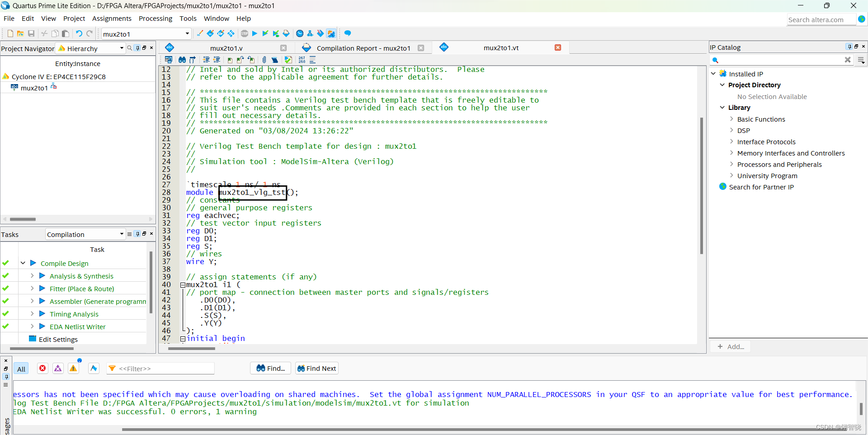Toggle pin on Tasks panel

point(137,234)
